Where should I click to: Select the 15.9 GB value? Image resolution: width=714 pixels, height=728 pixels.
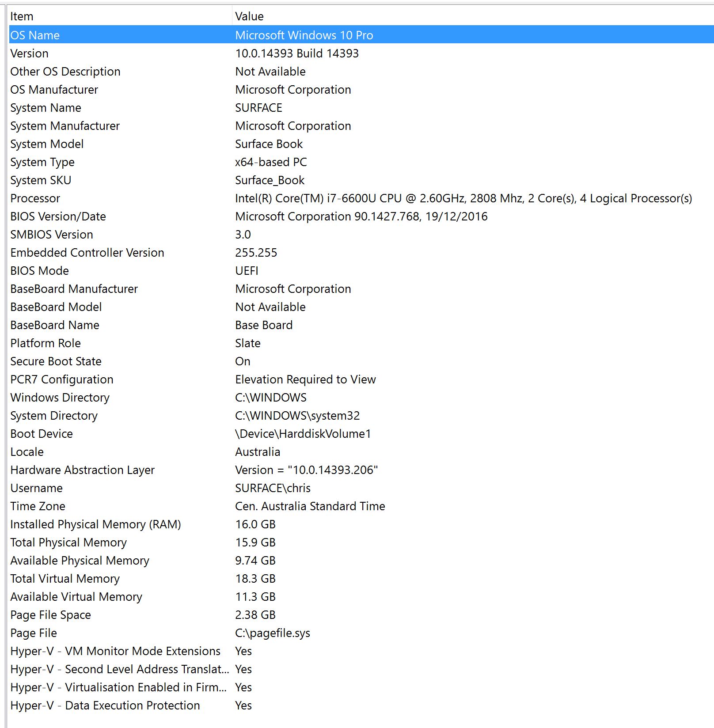point(255,542)
